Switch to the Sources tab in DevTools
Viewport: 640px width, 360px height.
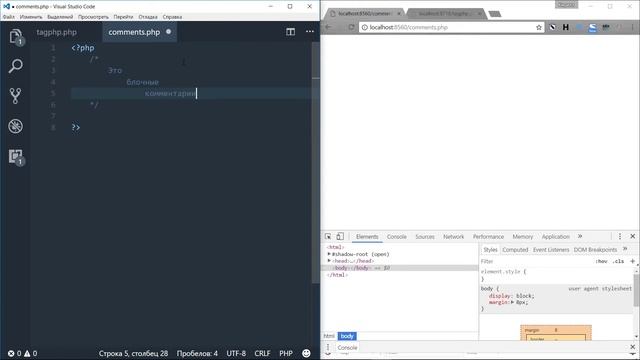coord(424,237)
